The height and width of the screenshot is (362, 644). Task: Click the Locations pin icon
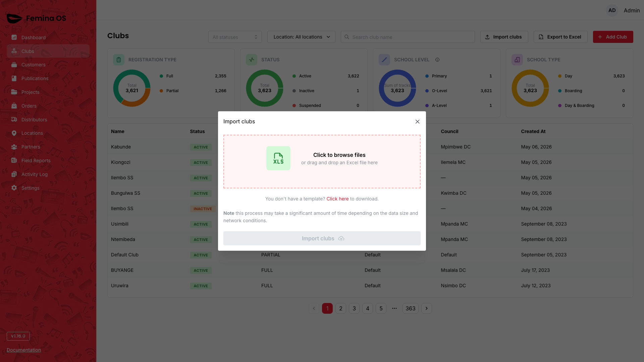coord(14,133)
